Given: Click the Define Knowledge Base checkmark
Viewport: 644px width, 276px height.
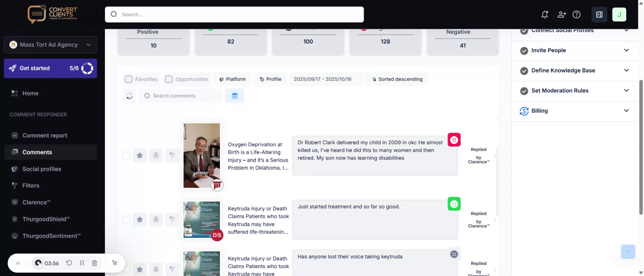Looking at the screenshot, I should coord(524,71).
